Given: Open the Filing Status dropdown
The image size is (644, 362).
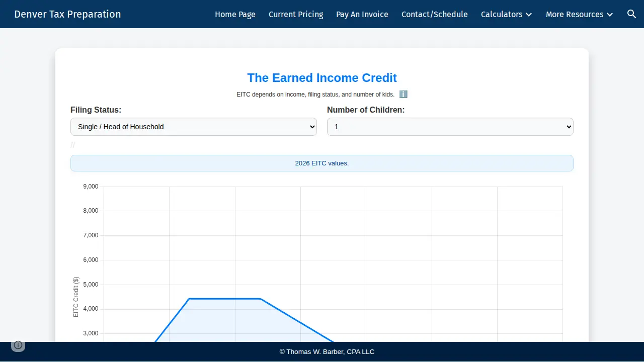Looking at the screenshot, I should point(194,127).
